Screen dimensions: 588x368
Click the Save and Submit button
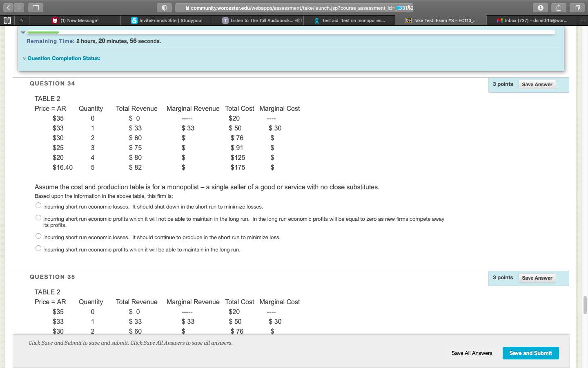click(x=530, y=353)
